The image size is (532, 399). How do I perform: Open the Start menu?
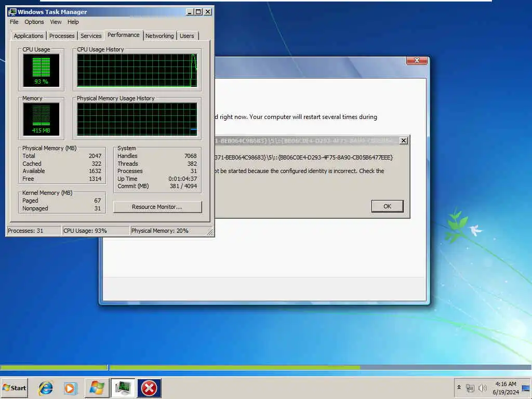[14, 388]
